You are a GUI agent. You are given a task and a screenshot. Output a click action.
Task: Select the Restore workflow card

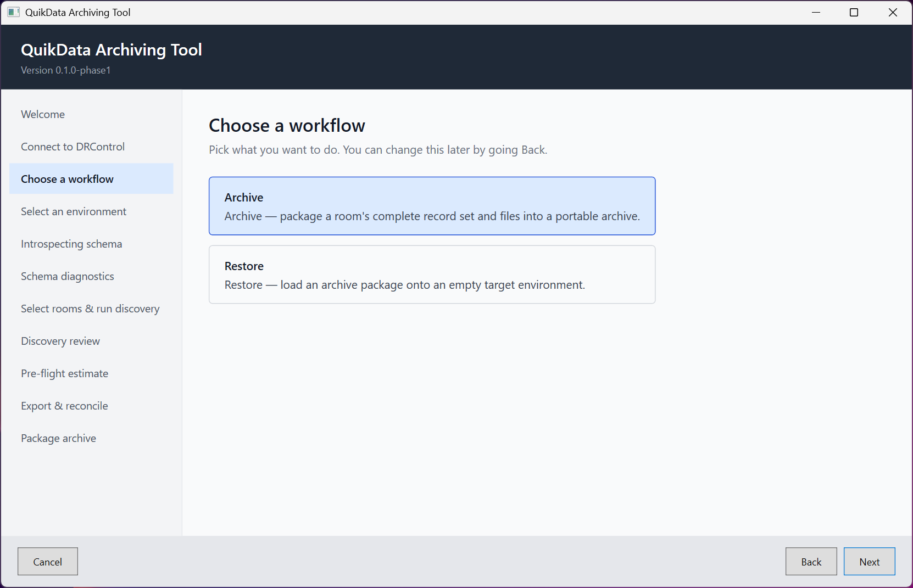(432, 275)
